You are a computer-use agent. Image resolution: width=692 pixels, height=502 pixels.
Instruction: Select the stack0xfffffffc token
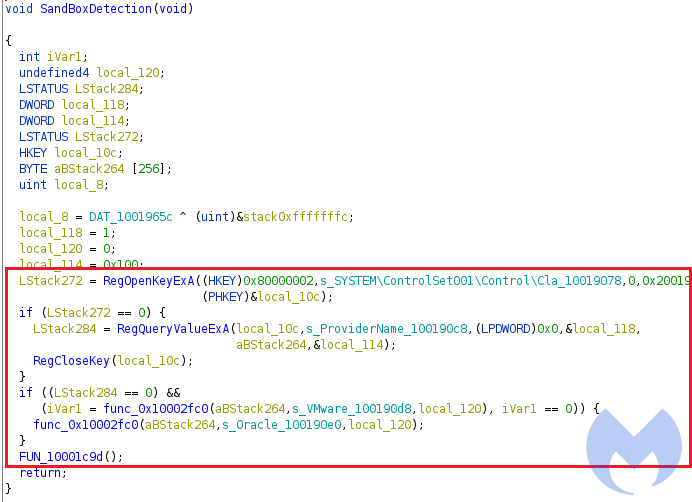coord(295,217)
